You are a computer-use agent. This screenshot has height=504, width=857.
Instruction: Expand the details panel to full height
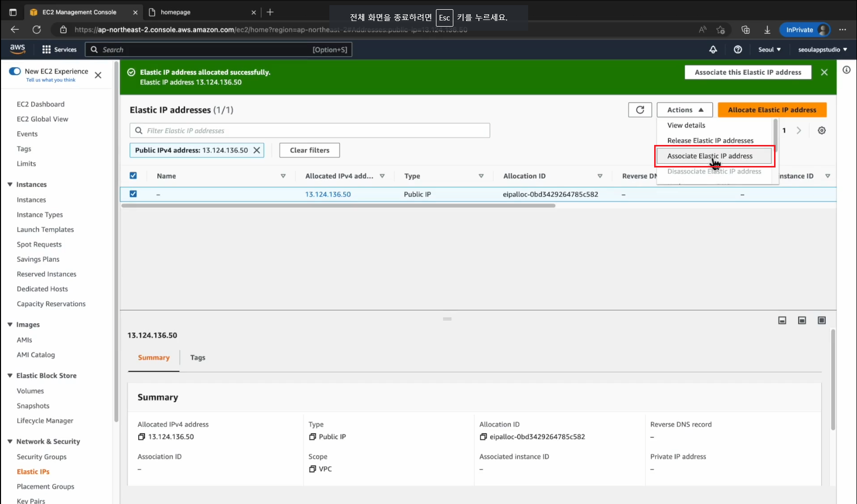(x=822, y=320)
